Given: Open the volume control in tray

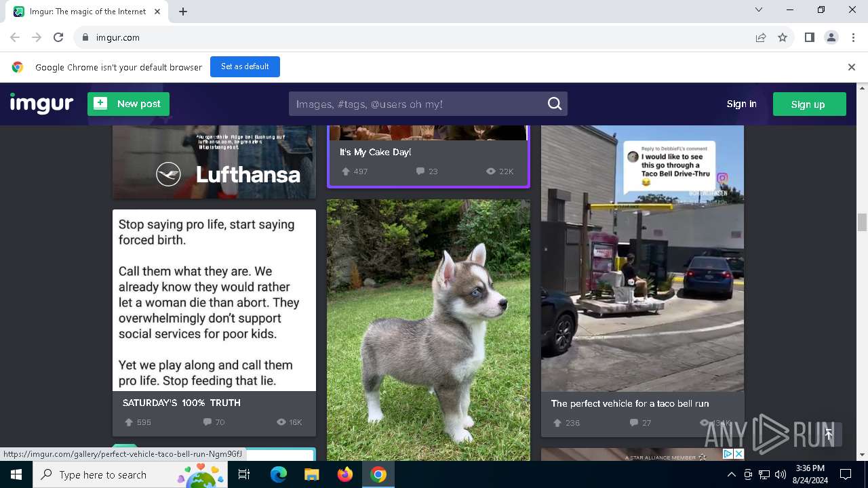Looking at the screenshot, I should [781, 474].
